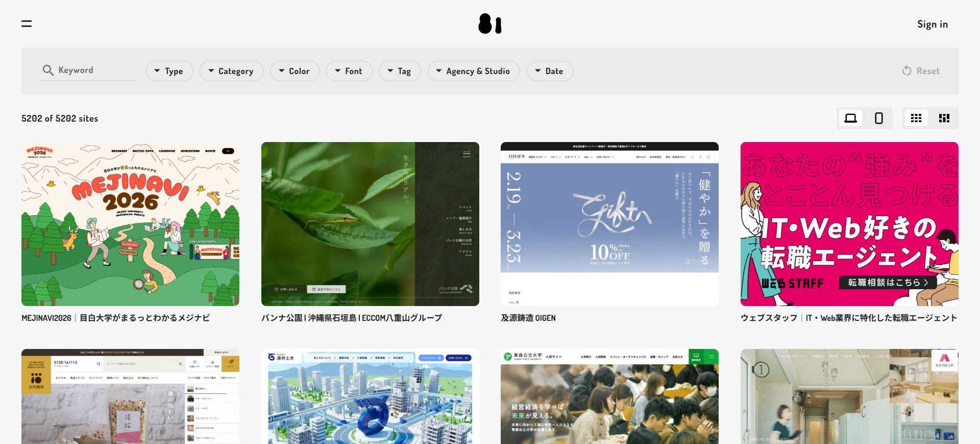Select the uniform grid layout view
The image size is (980, 444).
(x=916, y=119)
